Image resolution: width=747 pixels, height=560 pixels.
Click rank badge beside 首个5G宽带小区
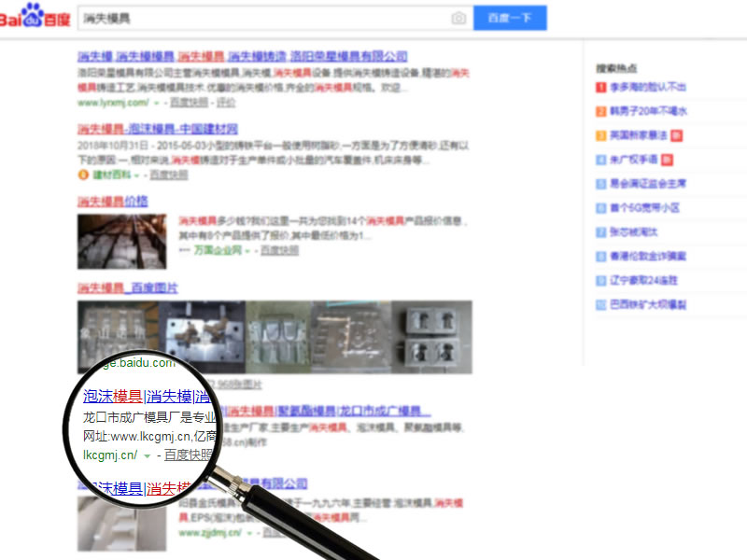[x=600, y=208]
